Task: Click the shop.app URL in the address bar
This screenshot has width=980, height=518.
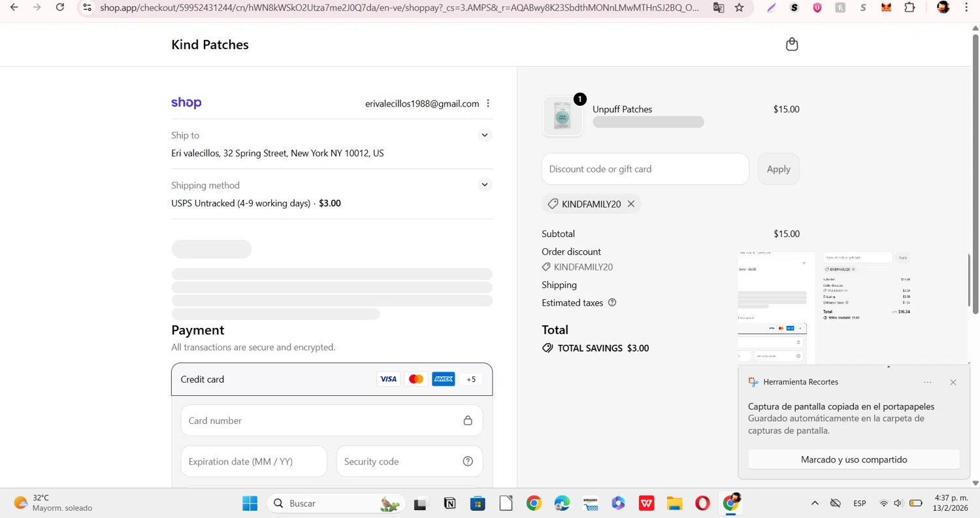Action: [x=399, y=8]
